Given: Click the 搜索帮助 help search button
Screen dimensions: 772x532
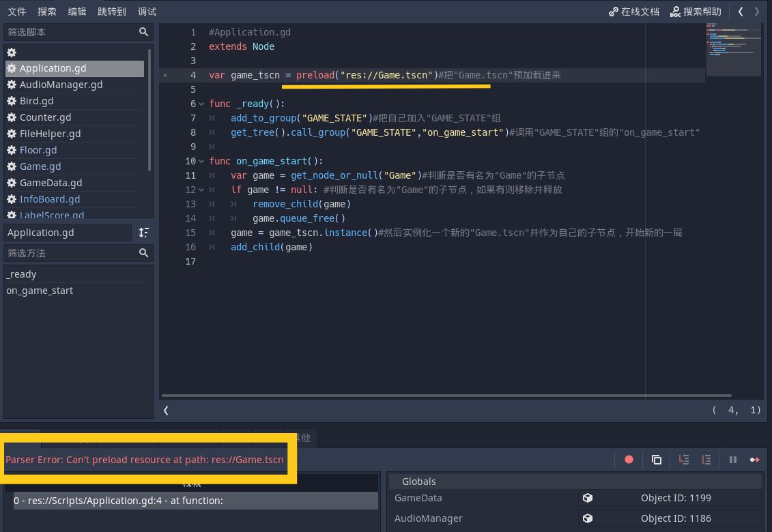Looking at the screenshot, I should (696, 12).
